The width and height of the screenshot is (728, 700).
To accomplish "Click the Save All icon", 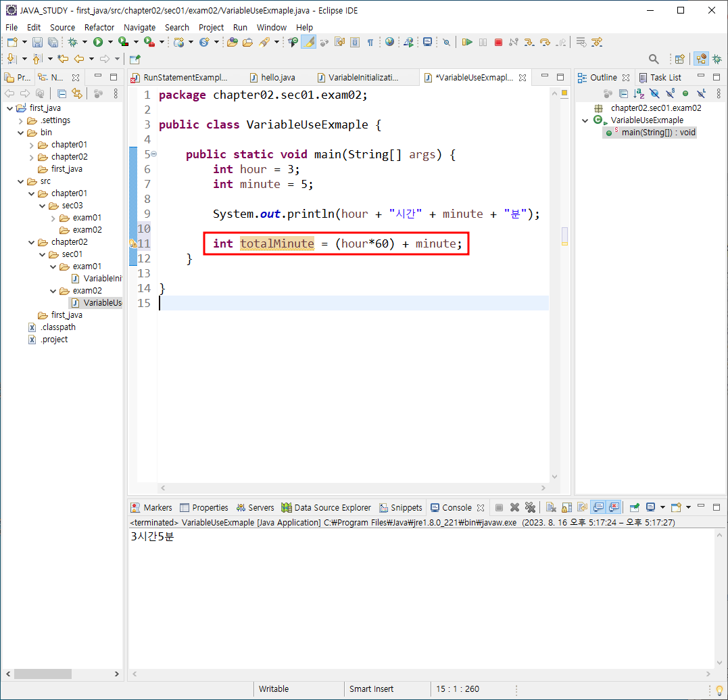I will click(53, 42).
